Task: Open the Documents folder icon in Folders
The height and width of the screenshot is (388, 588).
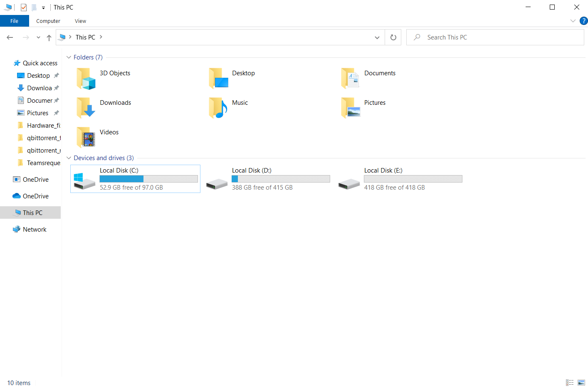Action: [350, 79]
